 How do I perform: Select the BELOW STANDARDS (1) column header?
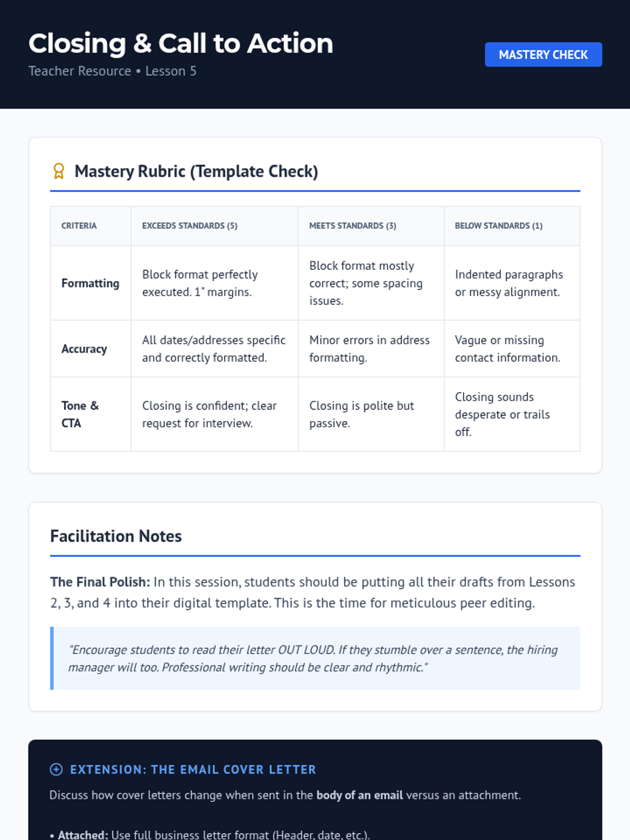pyautogui.click(x=498, y=226)
